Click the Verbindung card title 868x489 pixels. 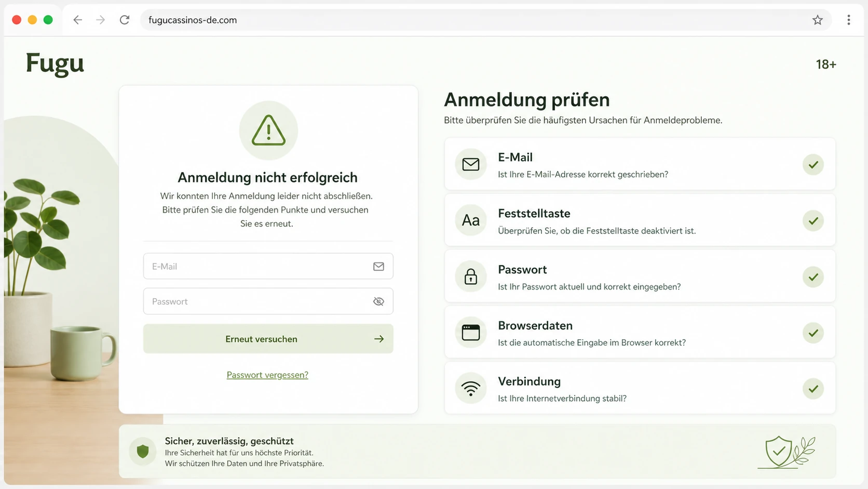coord(529,381)
